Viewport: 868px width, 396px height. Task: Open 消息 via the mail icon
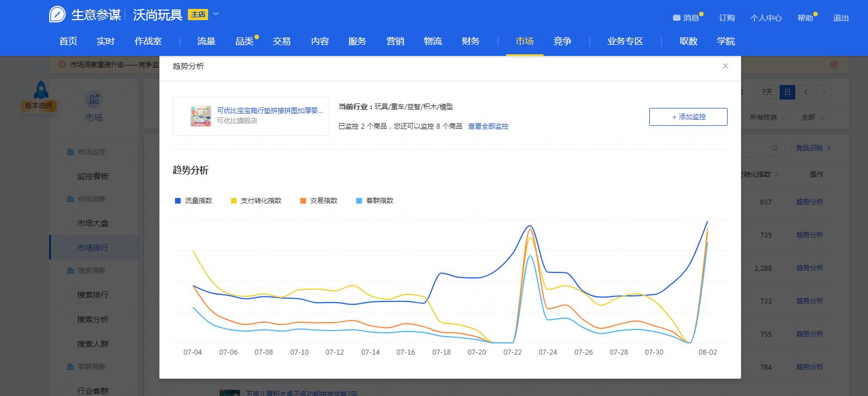(x=676, y=17)
